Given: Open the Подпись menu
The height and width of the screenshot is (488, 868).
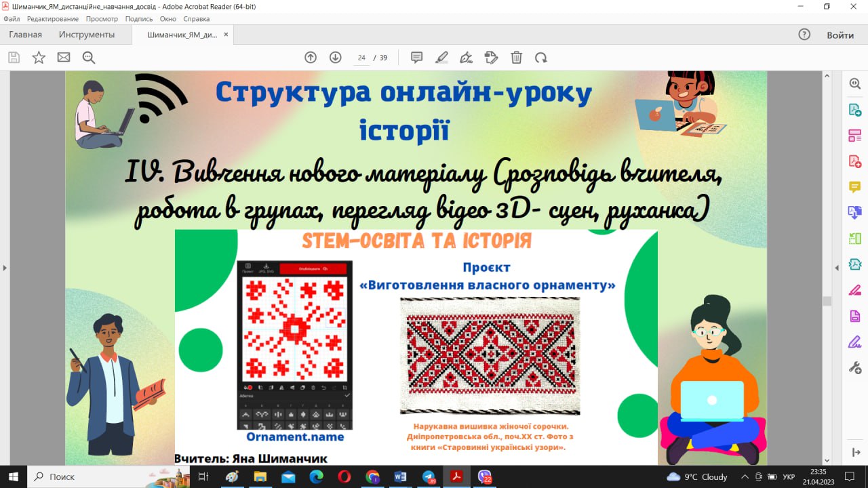Looking at the screenshot, I should pyautogui.click(x=139, y=19).
